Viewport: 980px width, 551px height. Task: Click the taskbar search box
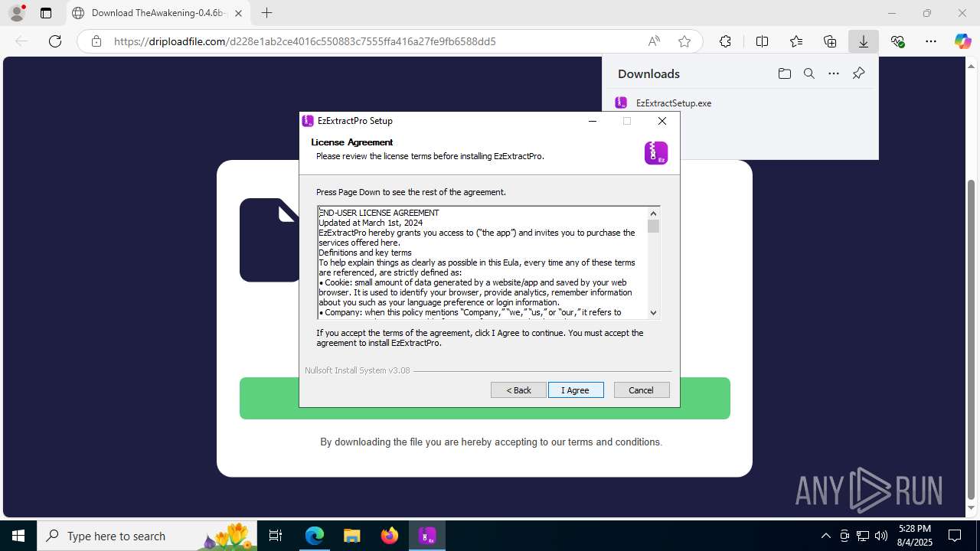tap(148, 536)
